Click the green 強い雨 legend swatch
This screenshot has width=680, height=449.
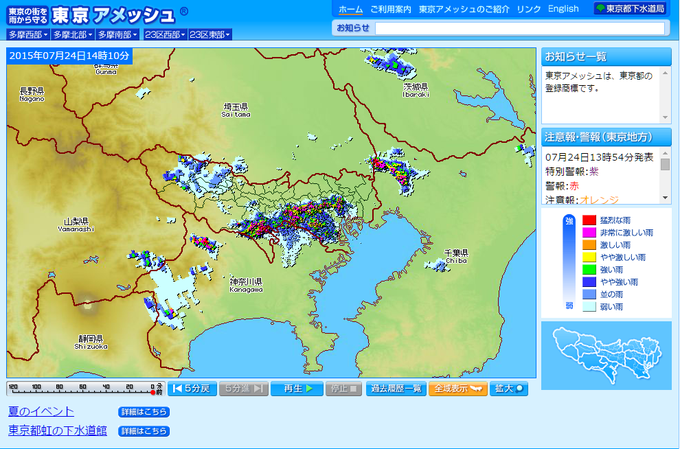(589, 269)
